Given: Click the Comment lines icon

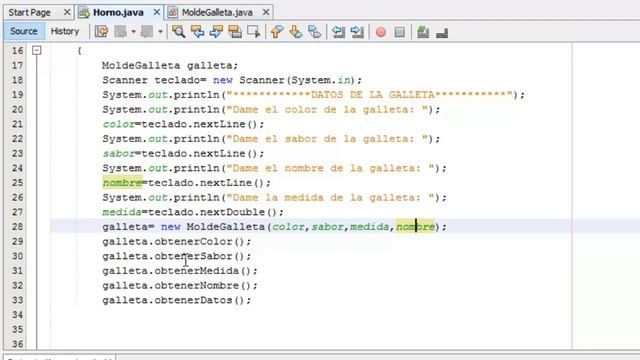Looking at the screenshot, I should point(423,32).
